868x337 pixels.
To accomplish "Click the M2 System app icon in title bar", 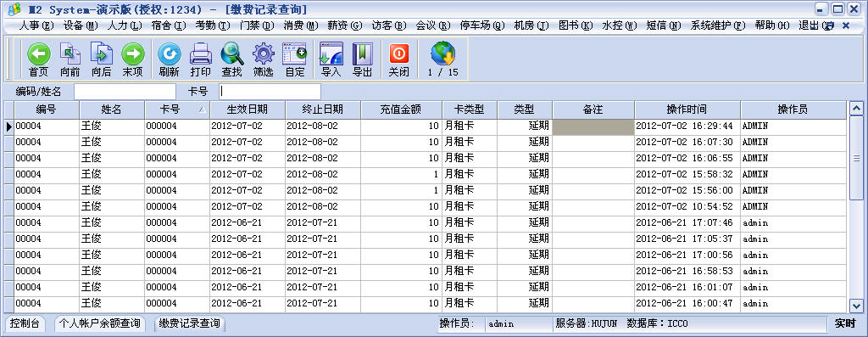I will pyautogui.click(x=15, y=10).
